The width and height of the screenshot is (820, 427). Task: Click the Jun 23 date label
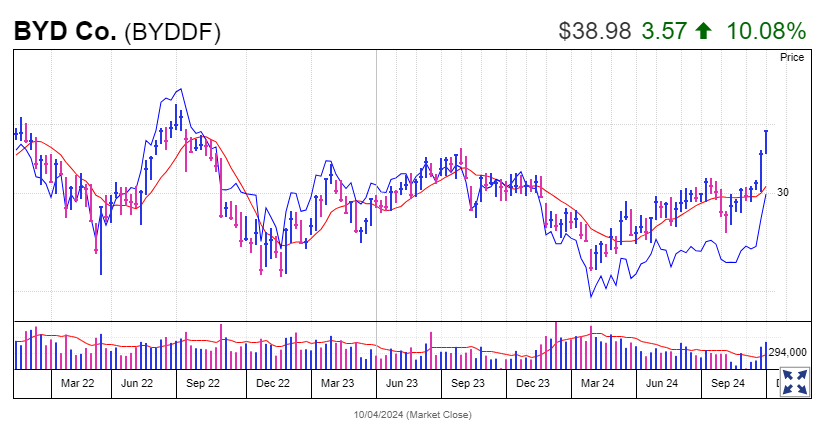point(402,383)
